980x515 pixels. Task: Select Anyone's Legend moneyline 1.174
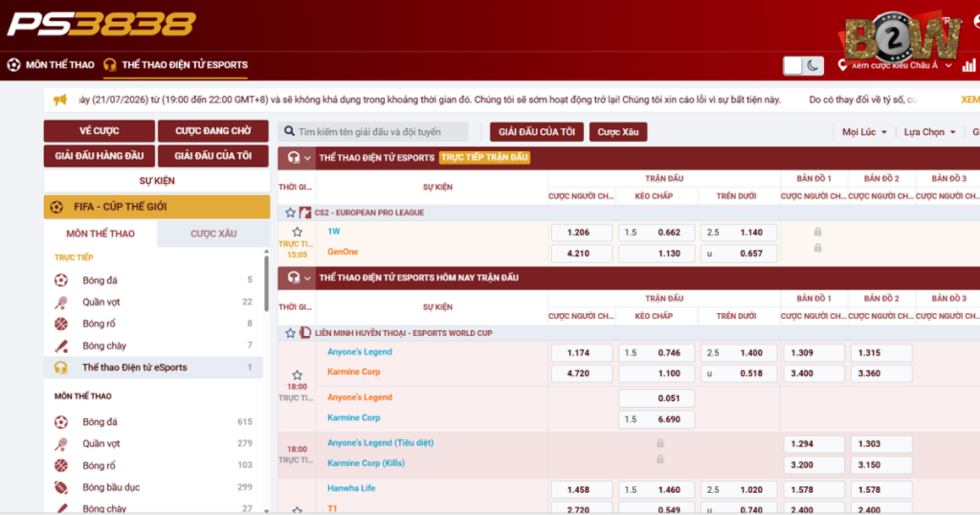click(581, 353)
